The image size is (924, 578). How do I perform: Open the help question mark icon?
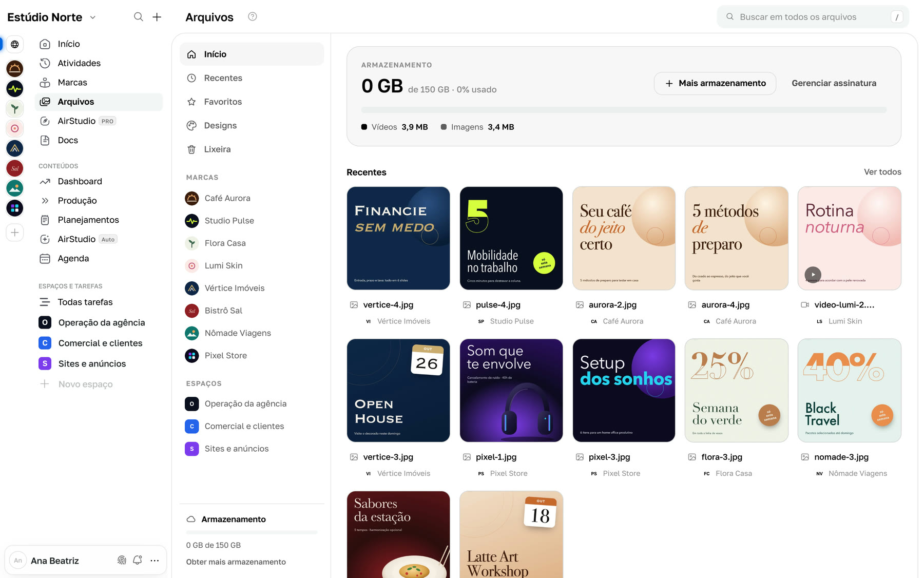click(252, 16)
